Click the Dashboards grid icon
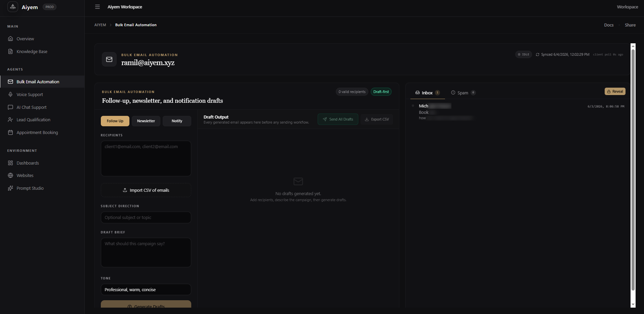644x314 pixels. click(x=10, y=163)
